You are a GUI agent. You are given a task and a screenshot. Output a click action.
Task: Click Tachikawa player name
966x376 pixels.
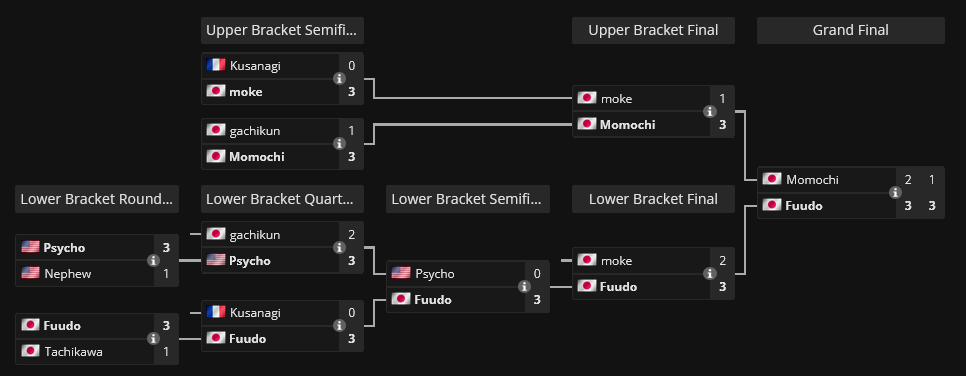(x=73, y=351)
